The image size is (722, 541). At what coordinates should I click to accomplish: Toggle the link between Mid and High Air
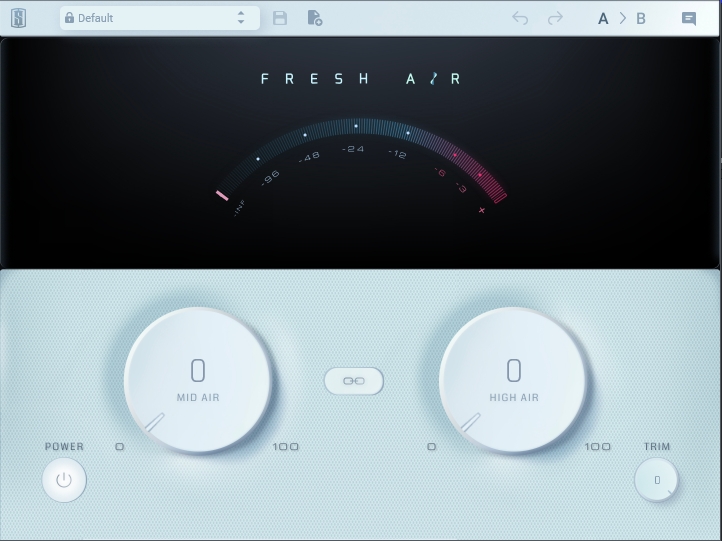tap(354, 381)
